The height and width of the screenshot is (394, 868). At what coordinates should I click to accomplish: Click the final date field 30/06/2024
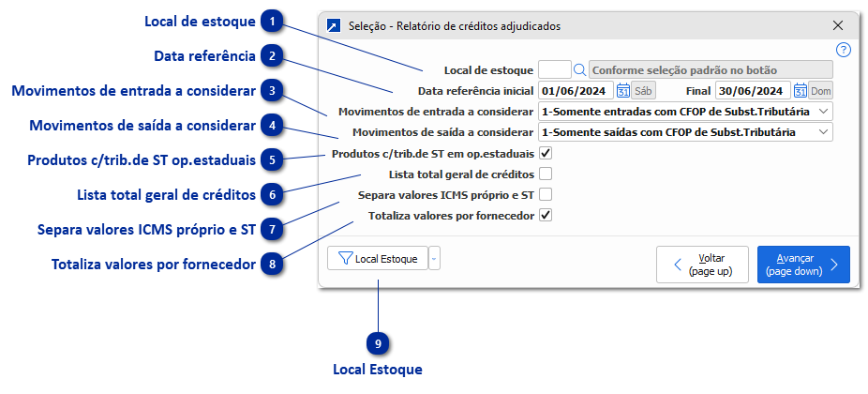pyautogui.click(x=753, y=90)
